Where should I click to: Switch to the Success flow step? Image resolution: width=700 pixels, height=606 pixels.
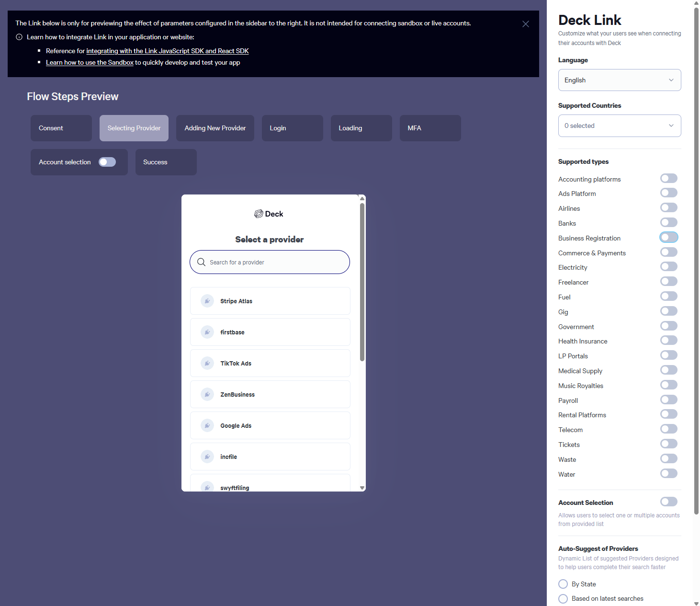(166, 162)
